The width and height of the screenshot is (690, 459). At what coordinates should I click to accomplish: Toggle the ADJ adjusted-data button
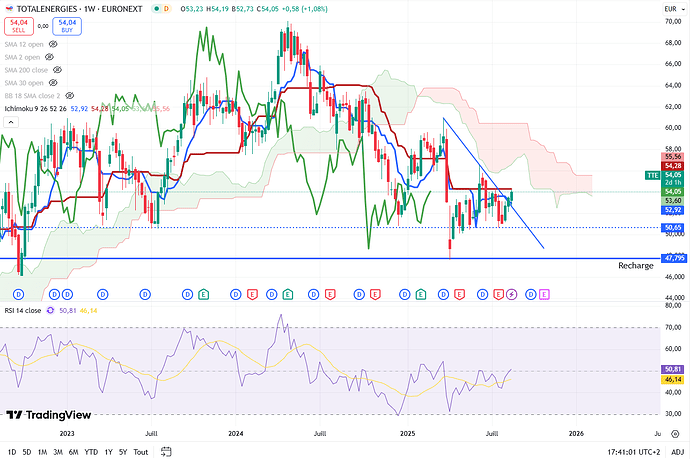[678, 452]
